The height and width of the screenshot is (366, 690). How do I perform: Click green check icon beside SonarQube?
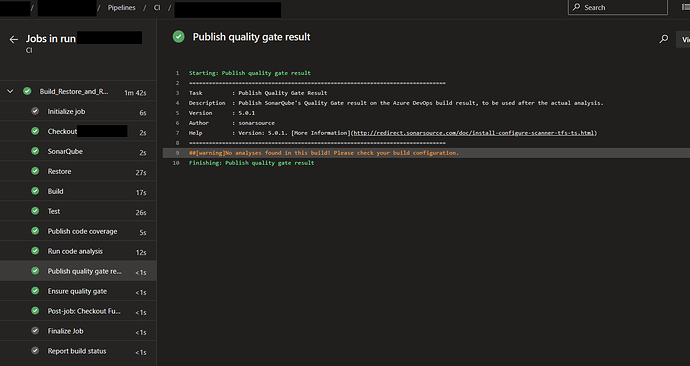click(35, 151)
